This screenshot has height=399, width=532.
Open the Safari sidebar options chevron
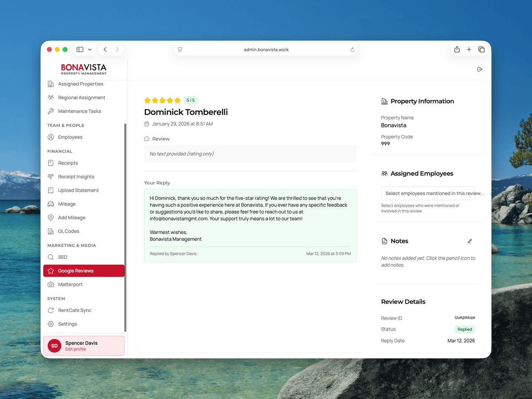pos(90,49)
